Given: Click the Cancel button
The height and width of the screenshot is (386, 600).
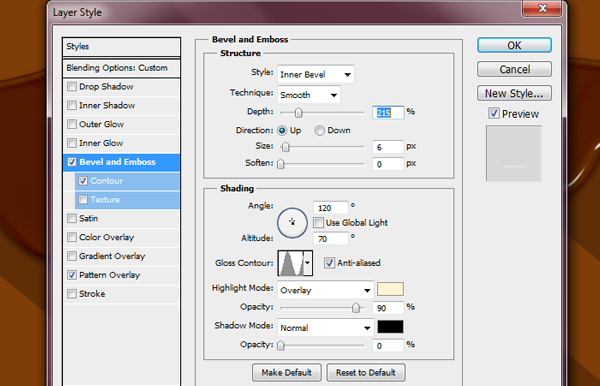Looking at the screenshot, I should [x=514, y=69].
